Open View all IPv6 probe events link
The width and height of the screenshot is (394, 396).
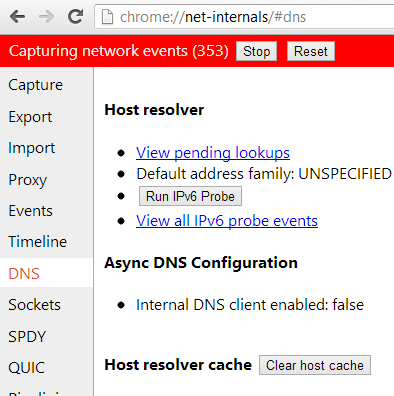tap(227, 221)
